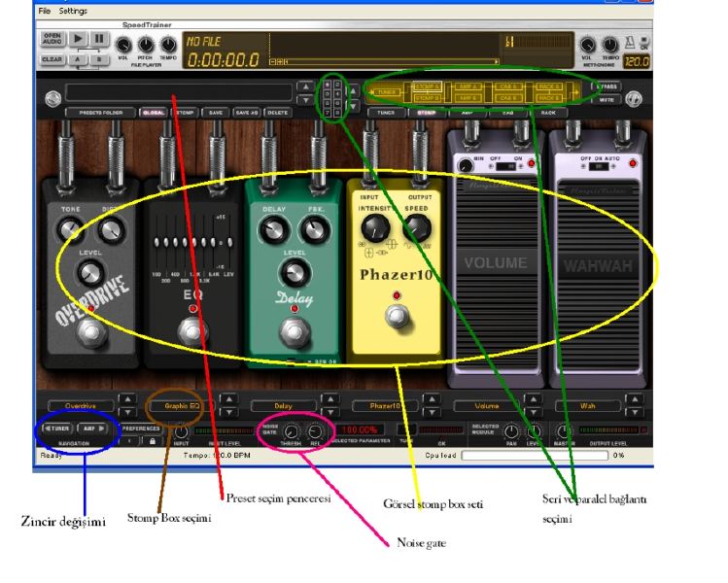Viewport: 728px width, 583px height.
Task: Click the noise gate Thresh knob
Action: (291, 431)
